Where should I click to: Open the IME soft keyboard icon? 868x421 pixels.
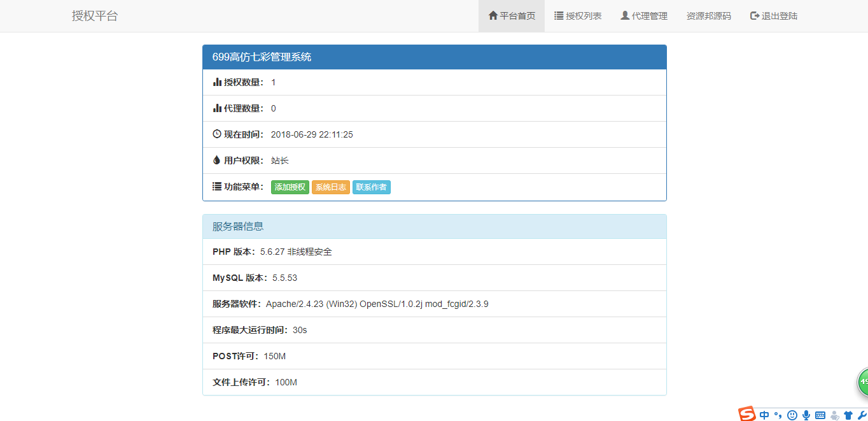click(820, 415)
